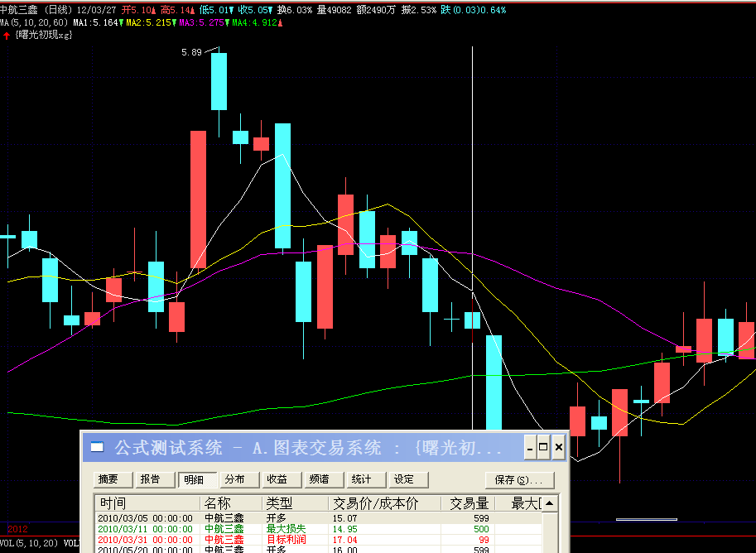Open the 设定 settings tab
This screenshot has width=756, height=553.
[404, 479]
